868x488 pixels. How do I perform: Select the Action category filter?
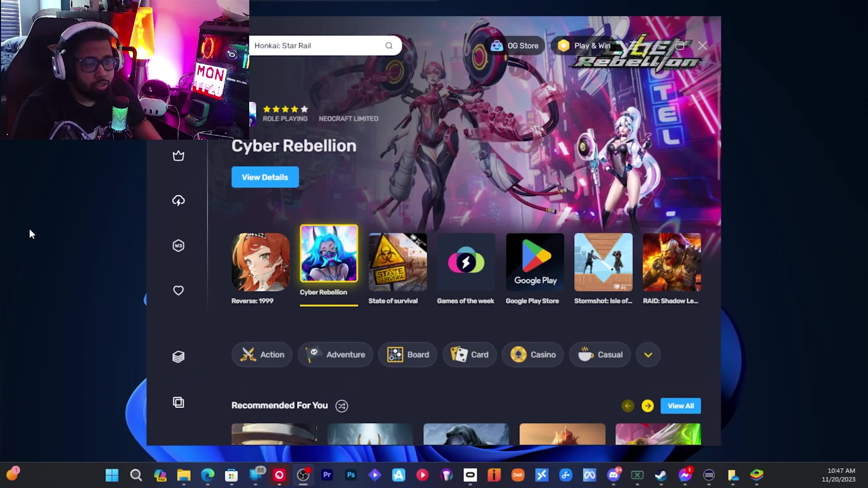(x=262, y=354)
